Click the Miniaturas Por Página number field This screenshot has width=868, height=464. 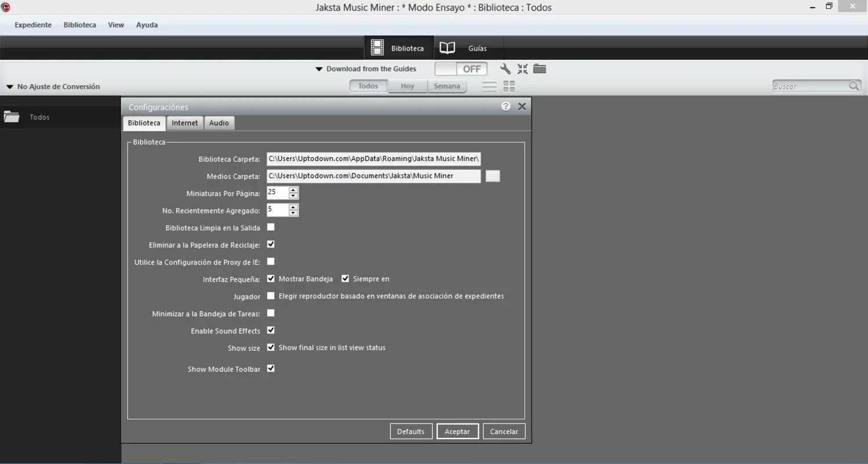coord(278,193)
